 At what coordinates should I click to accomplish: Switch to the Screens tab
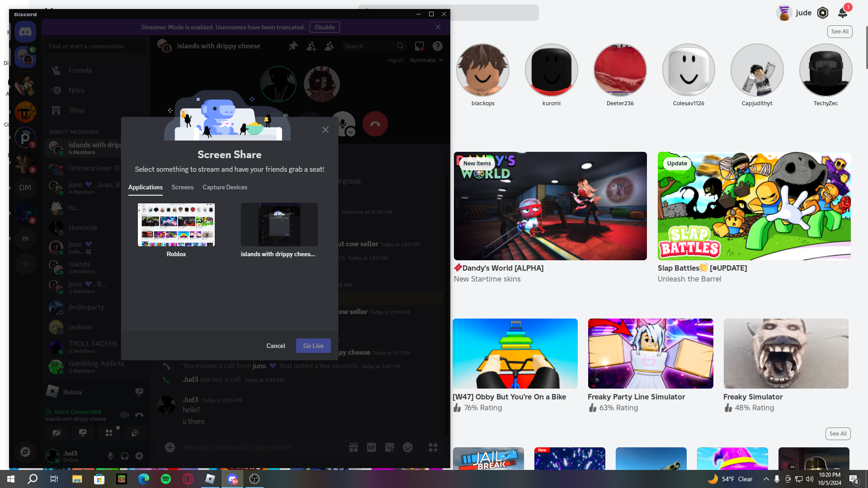182,187
